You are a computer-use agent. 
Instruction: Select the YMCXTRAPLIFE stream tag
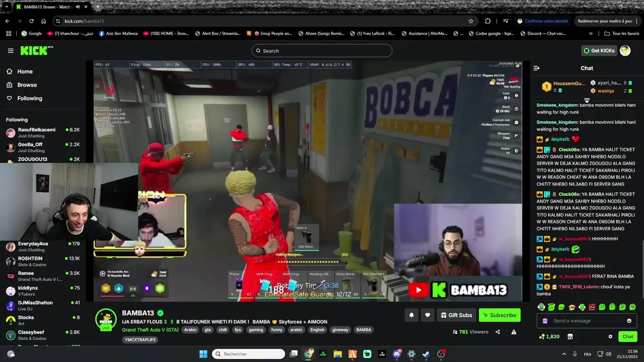[140, 340]
